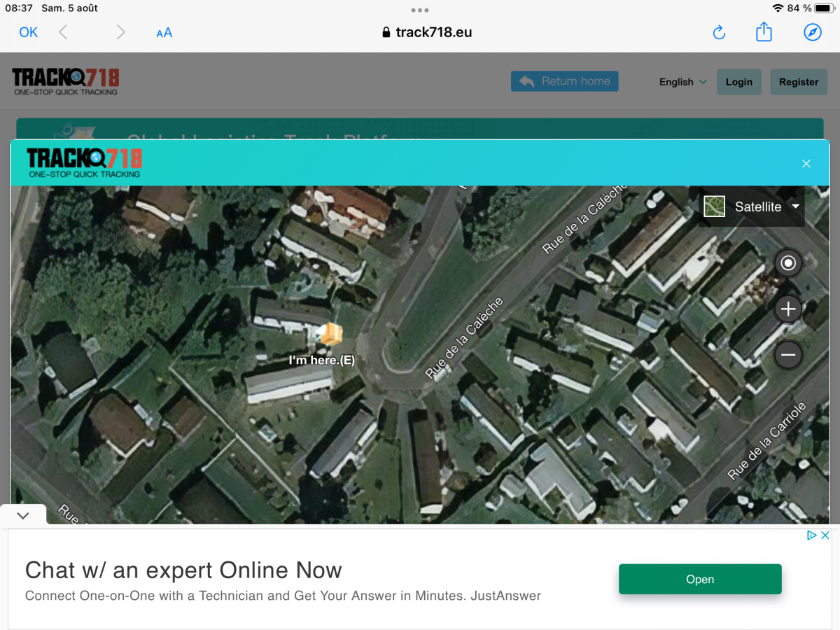Close the advertisement with the X icon
This screenshot has width=840, height=630.
coord(825,535)
